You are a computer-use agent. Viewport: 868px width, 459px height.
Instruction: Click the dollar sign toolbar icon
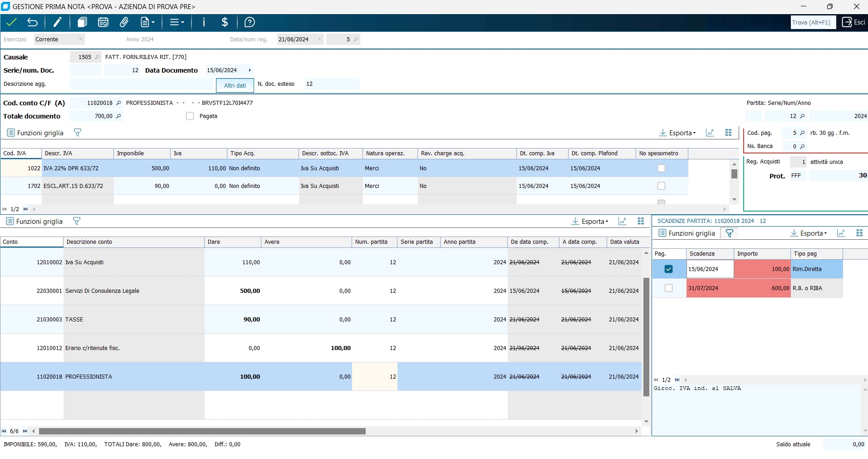coord(225,22)
